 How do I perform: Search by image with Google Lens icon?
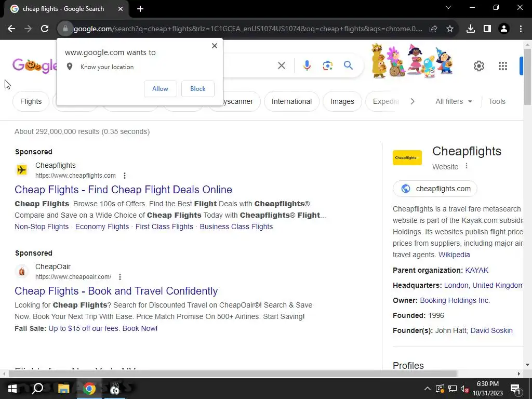(327, 65)
